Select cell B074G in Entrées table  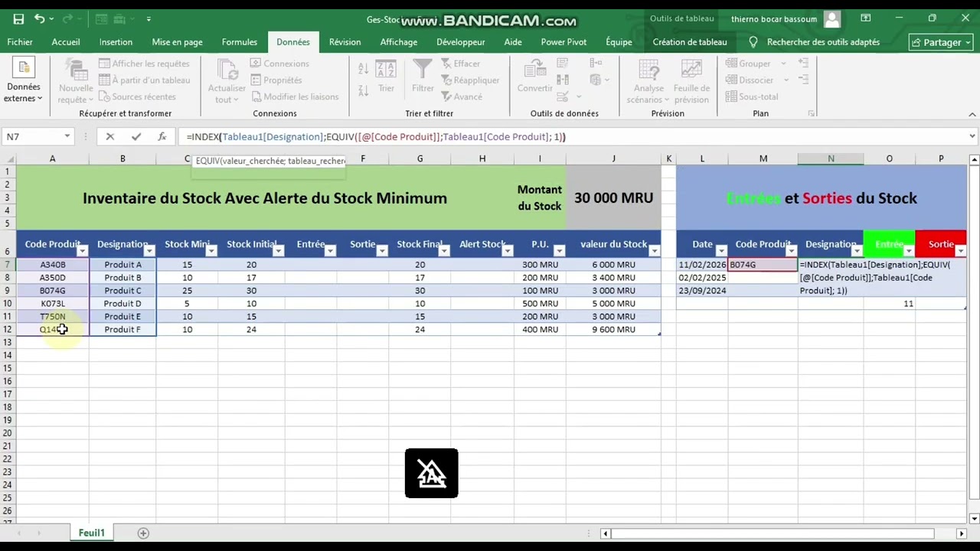763,265
